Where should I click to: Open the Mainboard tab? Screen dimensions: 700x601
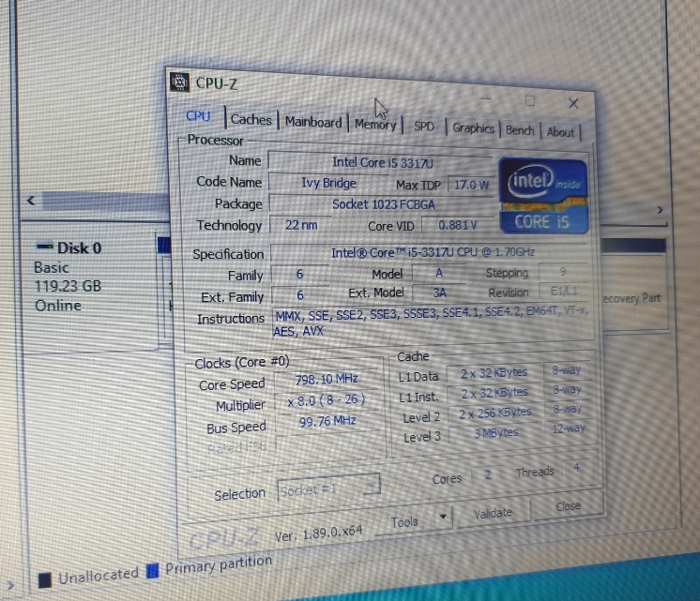pos(313,122)
